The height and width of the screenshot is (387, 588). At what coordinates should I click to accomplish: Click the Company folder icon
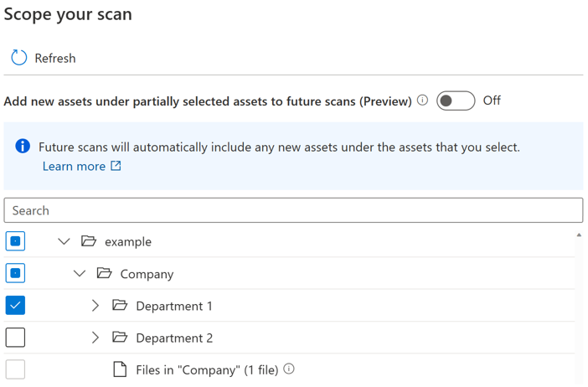pyautogui.click(x=104, y=273)
